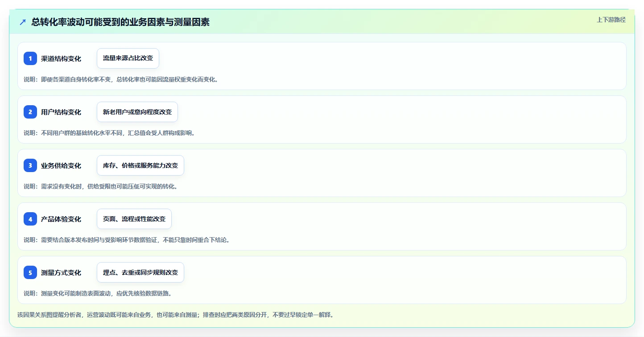Select the 埋点、去重或同步规则改变 tag

(x=140, y=272)
